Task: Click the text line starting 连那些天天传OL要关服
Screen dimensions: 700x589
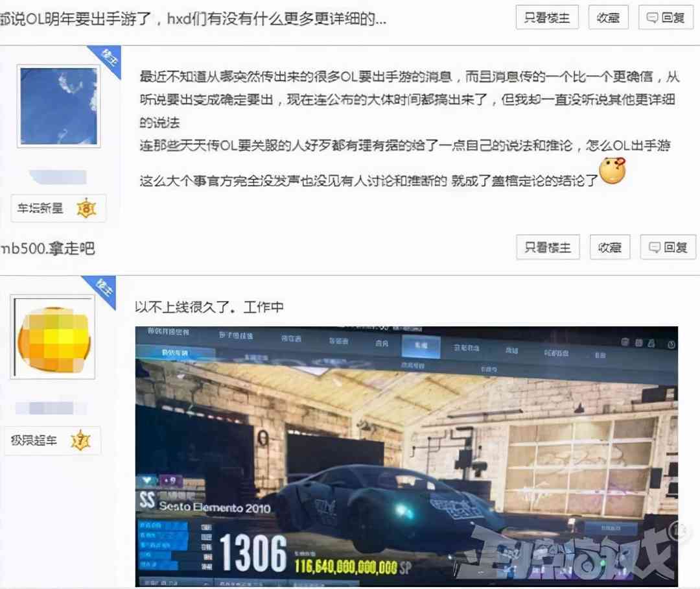Action: tap(405, 146)
